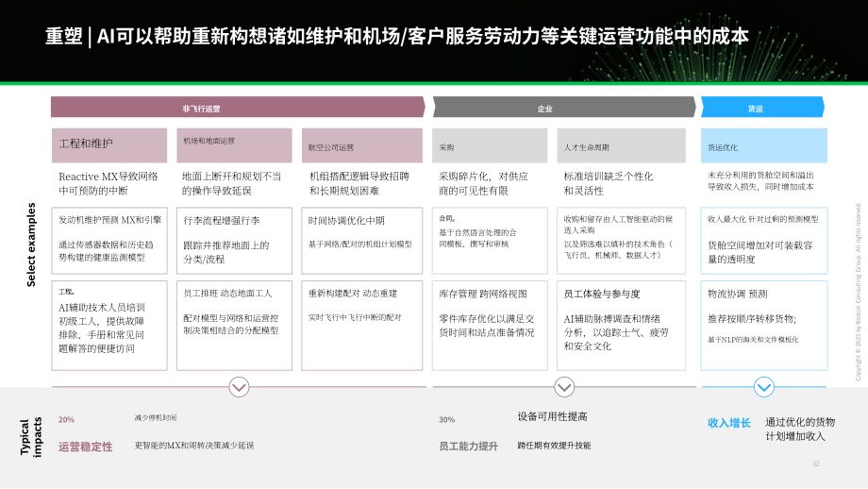This screenshot has height=489, width=868.
Task: Click the 时间协调优化中期 card
Action: click(362, 241)
